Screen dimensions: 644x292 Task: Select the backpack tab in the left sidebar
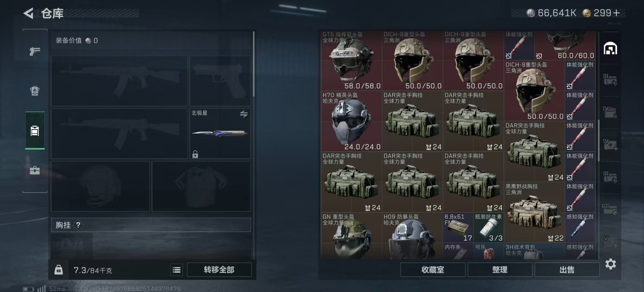35,91
